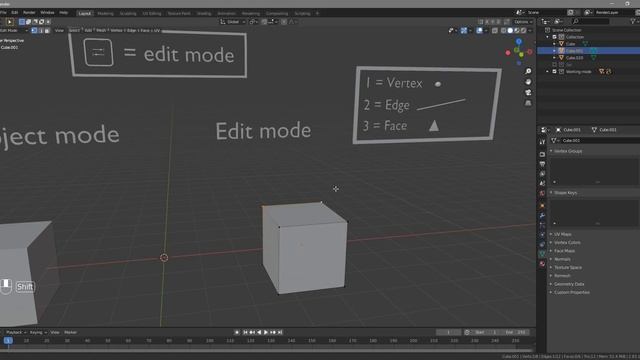Viewport: 640px width, 360px height.
Task: Click the play animation button
Action: 266,332
